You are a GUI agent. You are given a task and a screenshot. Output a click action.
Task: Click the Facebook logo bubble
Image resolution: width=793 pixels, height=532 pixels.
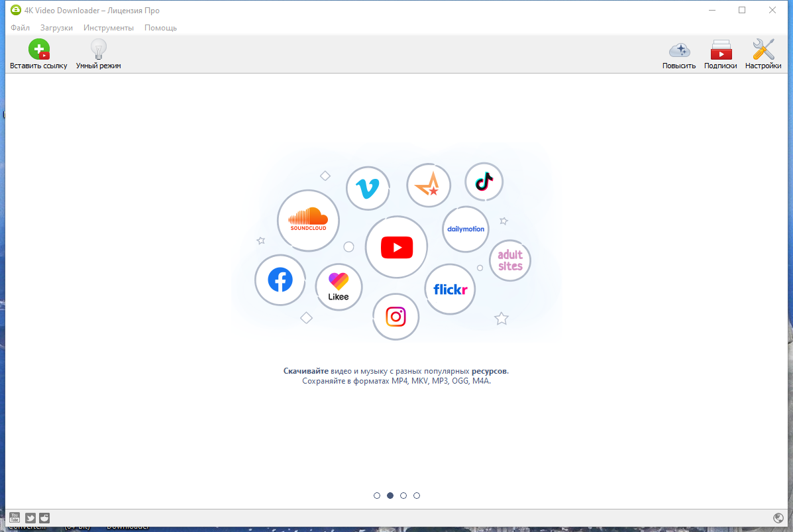pyautogui.click(x=280, y=280)
